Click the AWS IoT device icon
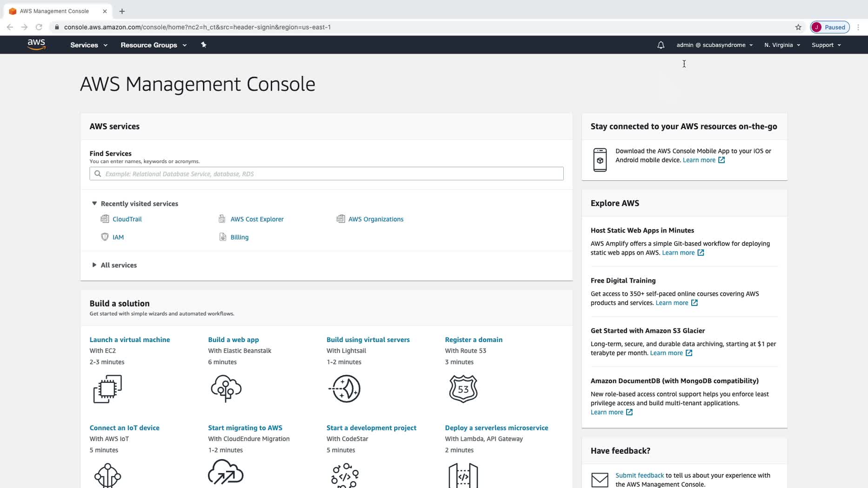The width and height of the screenshot is (868, 488). [x=107, y=475]
